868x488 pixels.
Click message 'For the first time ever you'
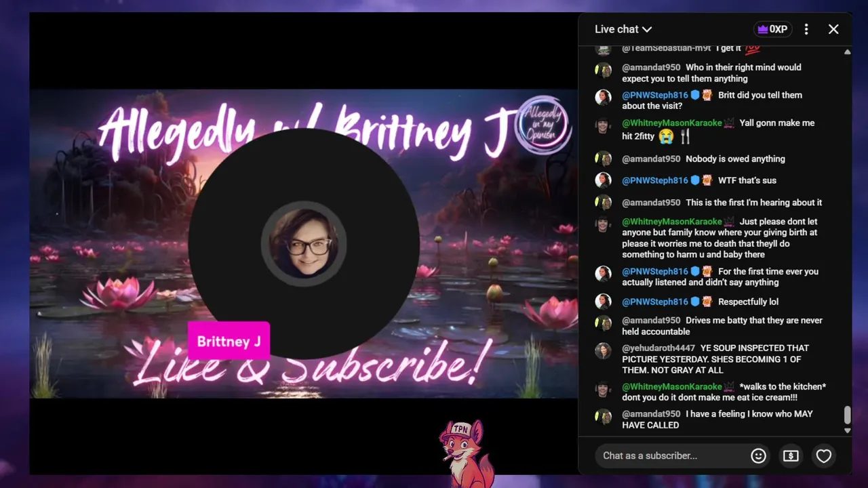point(720,277)
